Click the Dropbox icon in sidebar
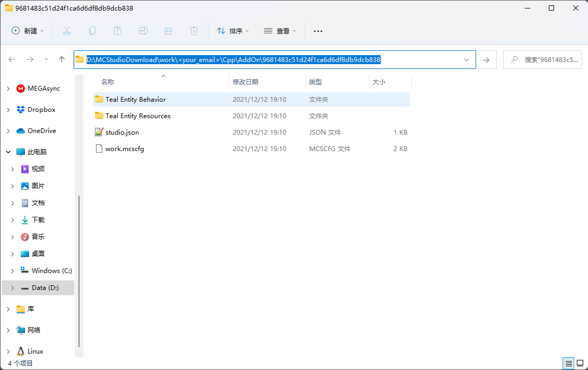Screen dimensions: 588x370 pos(21,110)
